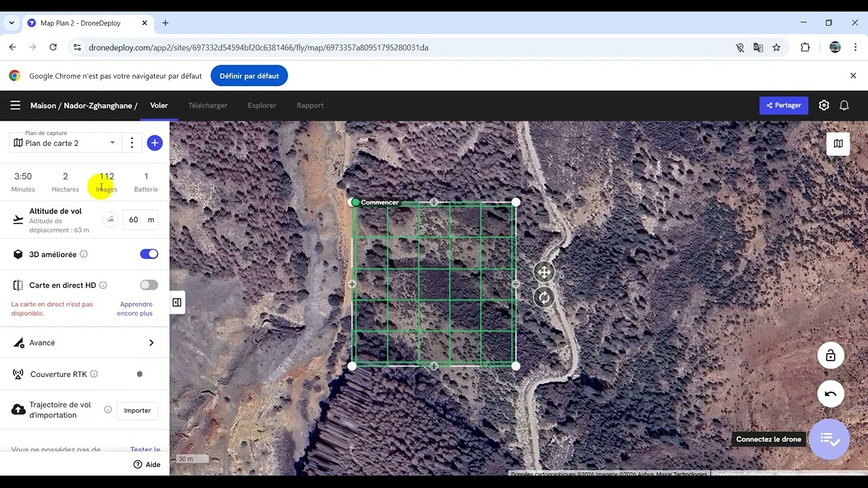Undo last change with the arrow button
The height and width of the screenshot is (488, 868).
[830, 394]
